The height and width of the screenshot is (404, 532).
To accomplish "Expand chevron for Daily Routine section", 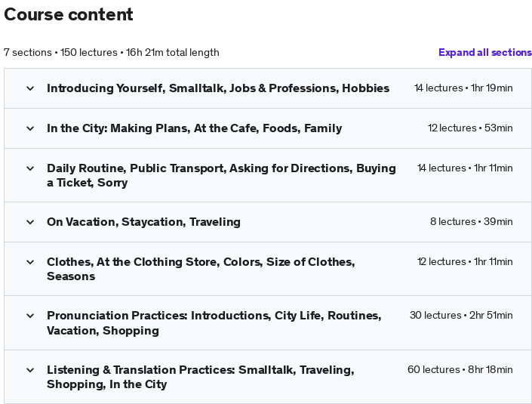I will tap(30, 168).
